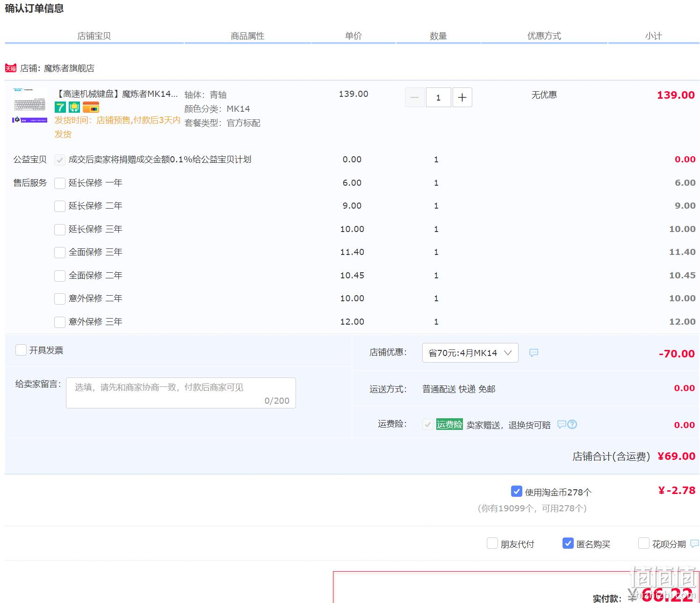The image size is (700, 603).
Task: Click the green 运费险 label badge
Action: [x=449, y=424]
